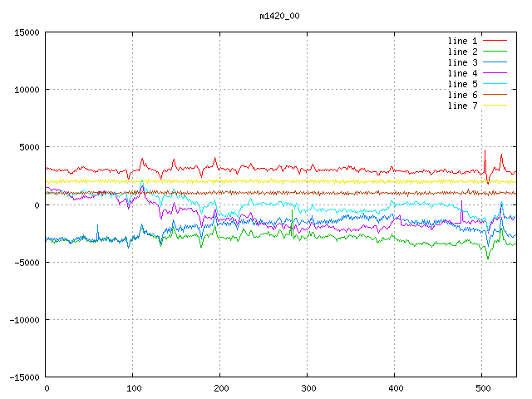This screenshot has height=399, width=532.
Task: Click the 5000 y-axis tick label
Action: pyautogui.click(x=29, y=147)
